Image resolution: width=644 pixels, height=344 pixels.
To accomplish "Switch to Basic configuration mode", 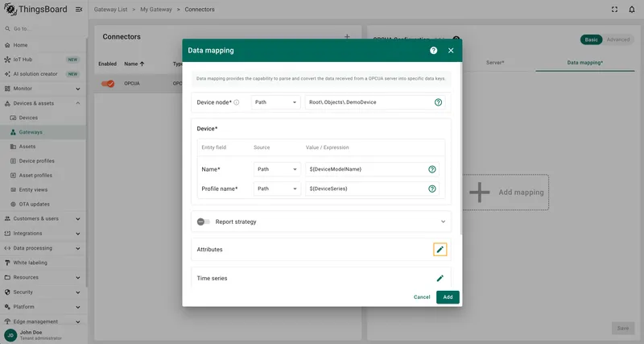I will pos(591,39).
